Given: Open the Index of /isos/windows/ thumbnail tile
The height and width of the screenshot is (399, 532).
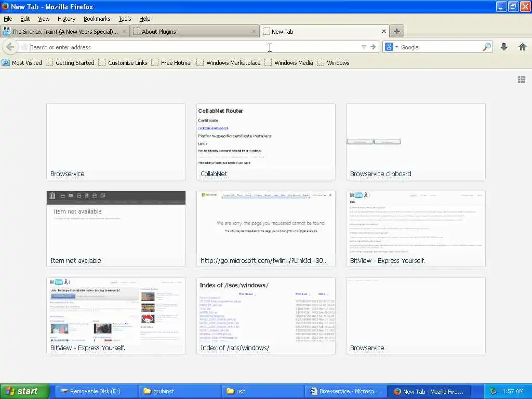Looking at the screenshot, I should tap(266, 316).
